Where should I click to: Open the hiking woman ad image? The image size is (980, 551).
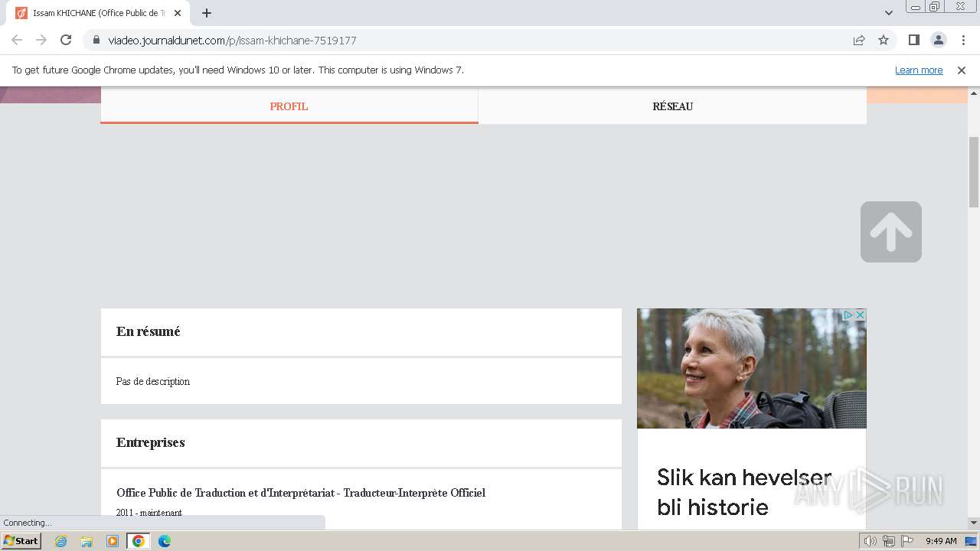point(752,369)
